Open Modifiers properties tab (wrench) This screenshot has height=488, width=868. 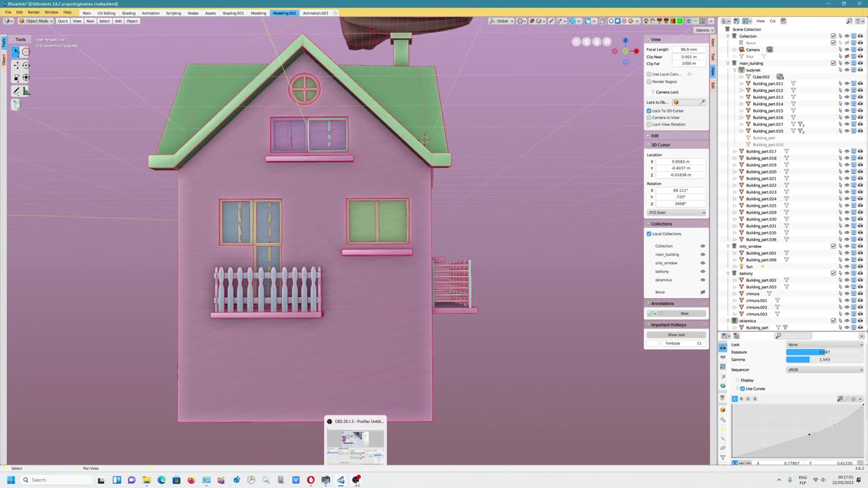point(723,420)
